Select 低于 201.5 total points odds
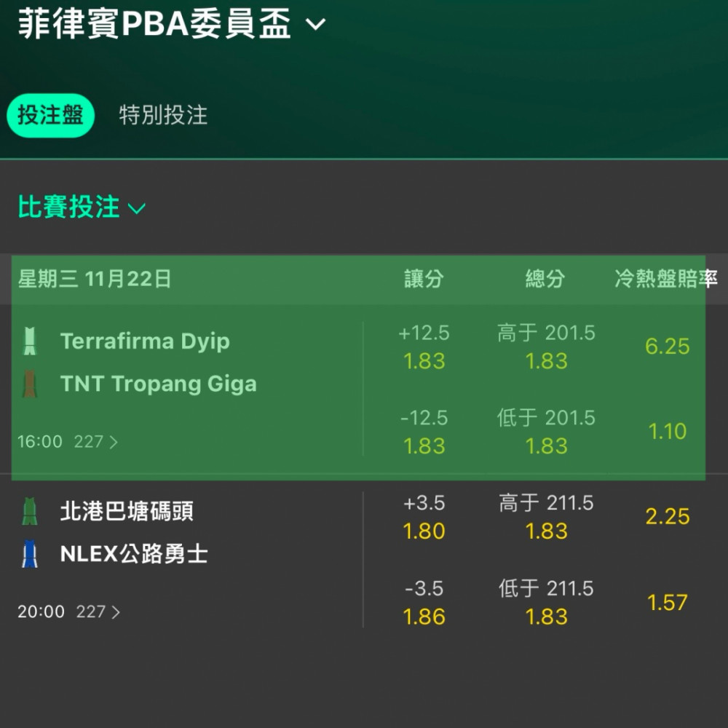The image size is (728, 728). tap(546, 432)
